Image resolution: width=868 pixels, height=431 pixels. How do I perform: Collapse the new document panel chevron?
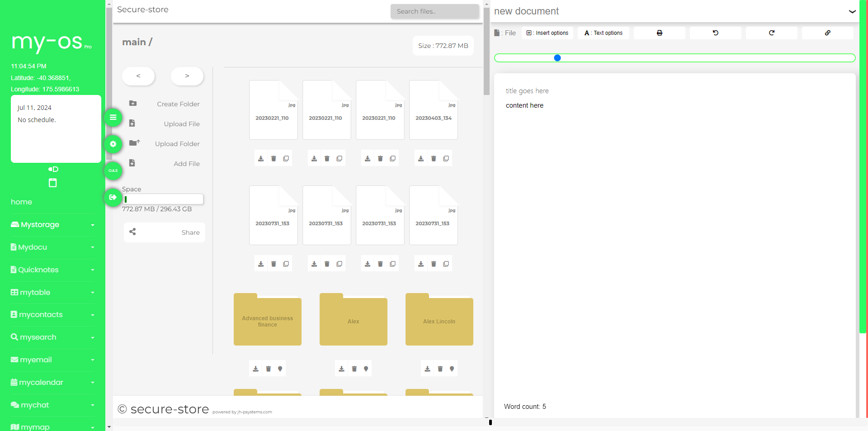(x=852, y=12)
